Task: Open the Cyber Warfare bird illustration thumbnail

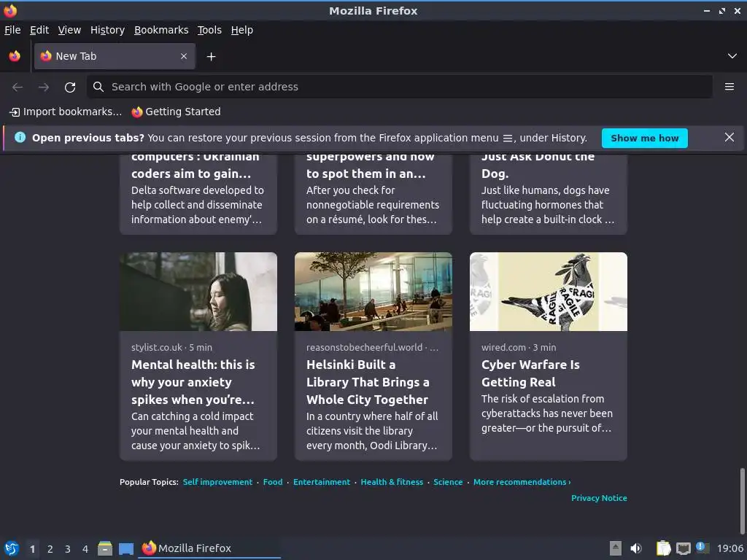Action: [x=549, y=292]
